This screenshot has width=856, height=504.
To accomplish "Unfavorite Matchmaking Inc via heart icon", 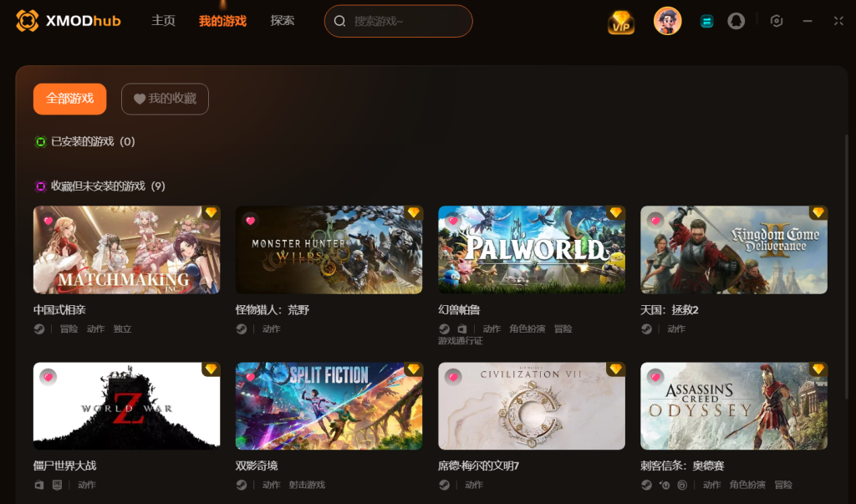I will tap(48, 221).
